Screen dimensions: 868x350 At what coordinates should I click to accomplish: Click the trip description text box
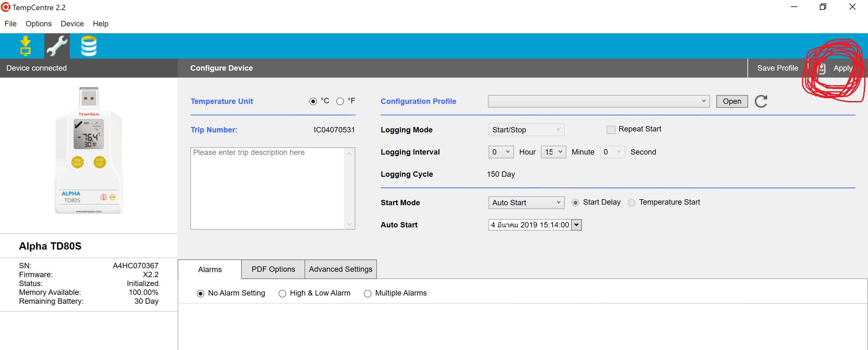pyautogui.click(x=268, y=188)
